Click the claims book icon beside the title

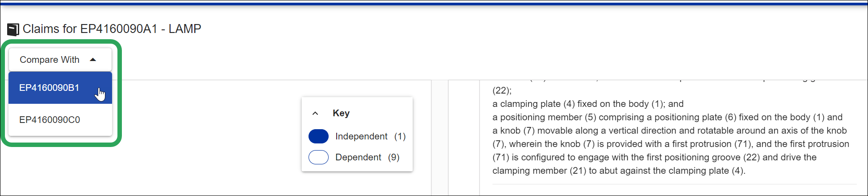tap(13, 30)
